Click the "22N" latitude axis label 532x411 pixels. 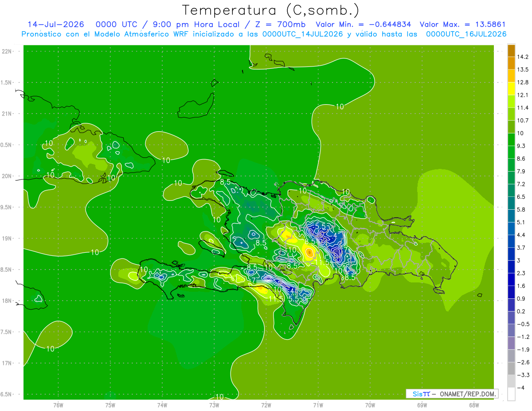(7, 51)
